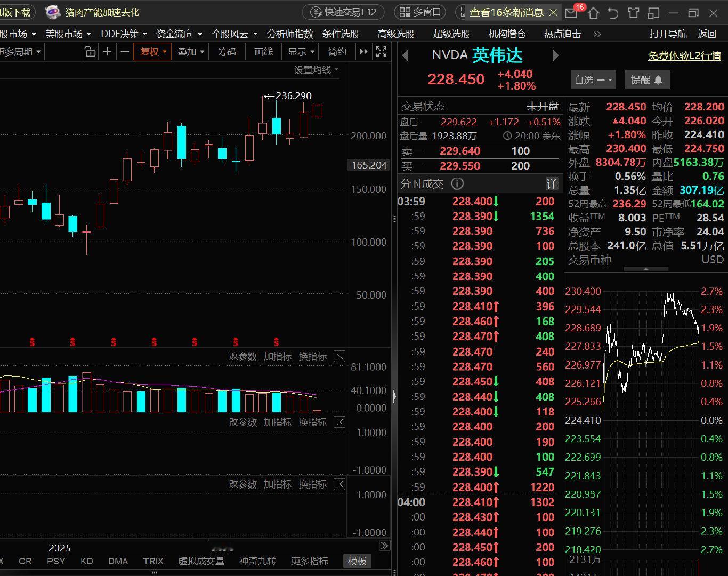Screen dimensions: 728x576
Task: Open the 高级选股 menu item
Action: click(396, 34)
